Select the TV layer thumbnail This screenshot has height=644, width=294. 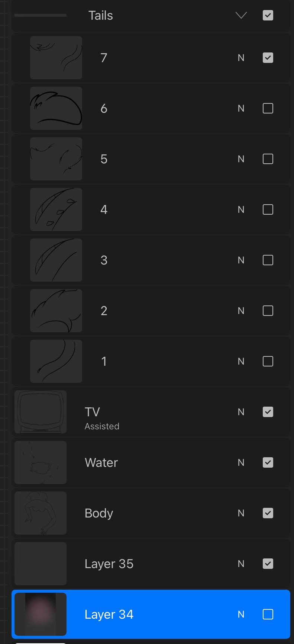41,412
